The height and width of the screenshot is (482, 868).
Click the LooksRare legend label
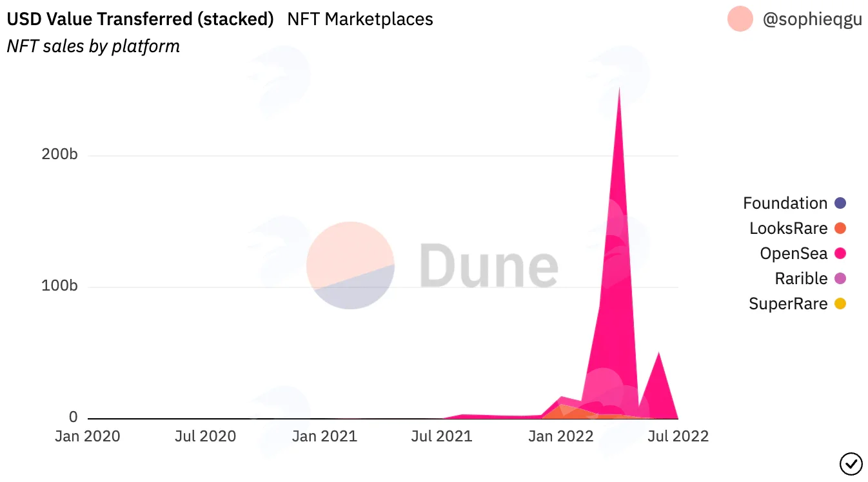click(788, 228)
